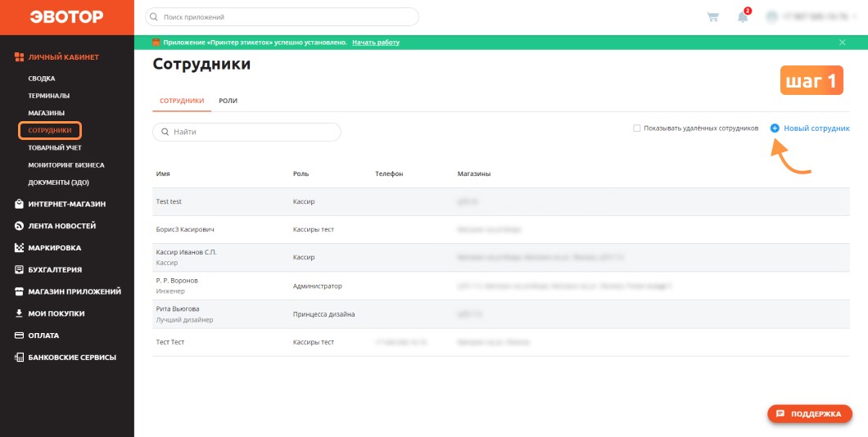Open the account dropdown in top bar
This screenshot has width=868, height=437.
811,16
